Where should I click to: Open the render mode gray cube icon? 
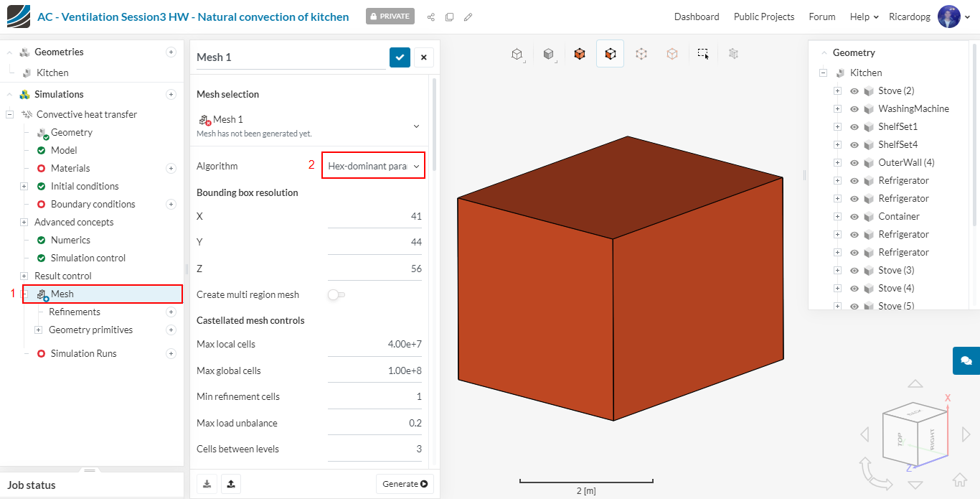pyautogui.click(x=548, y=54)
